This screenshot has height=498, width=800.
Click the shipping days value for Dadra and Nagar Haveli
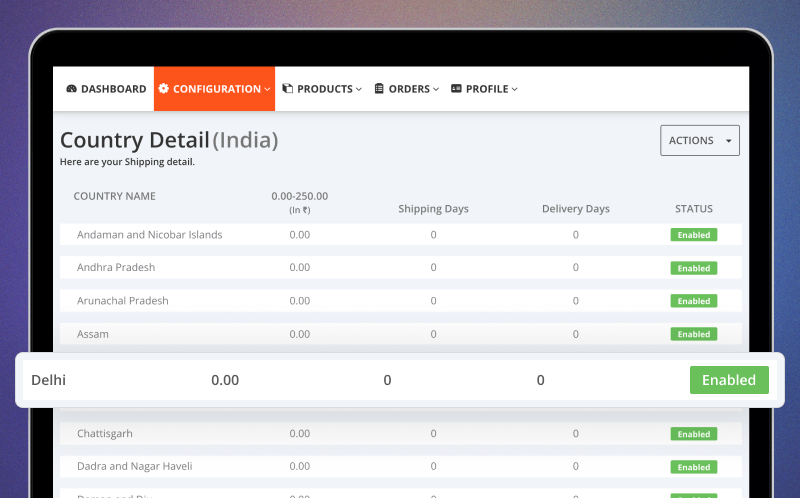coord(433,466)
